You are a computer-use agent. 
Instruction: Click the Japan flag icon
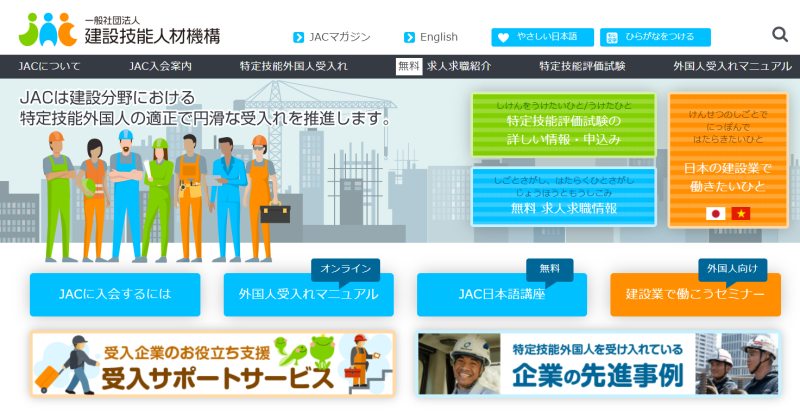715,213
